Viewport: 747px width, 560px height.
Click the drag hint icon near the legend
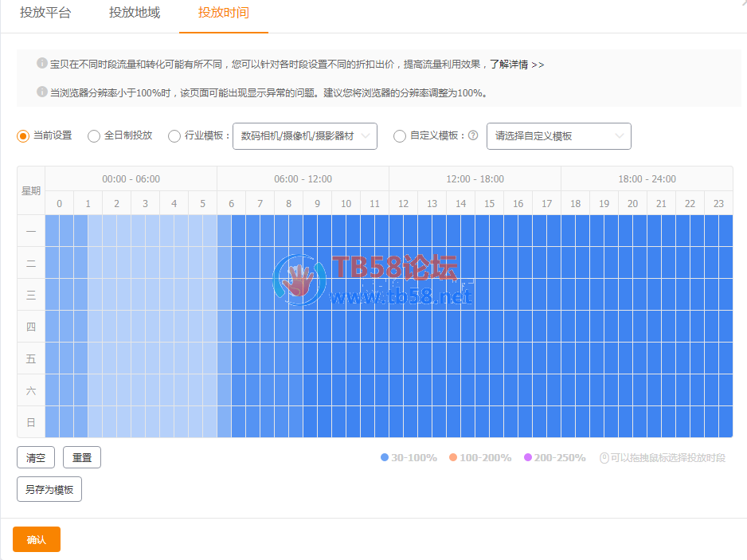(604, 457)
